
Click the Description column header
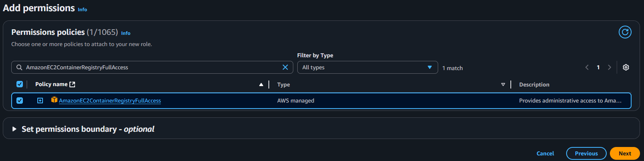pyautogui.click(x=534, y=85)
